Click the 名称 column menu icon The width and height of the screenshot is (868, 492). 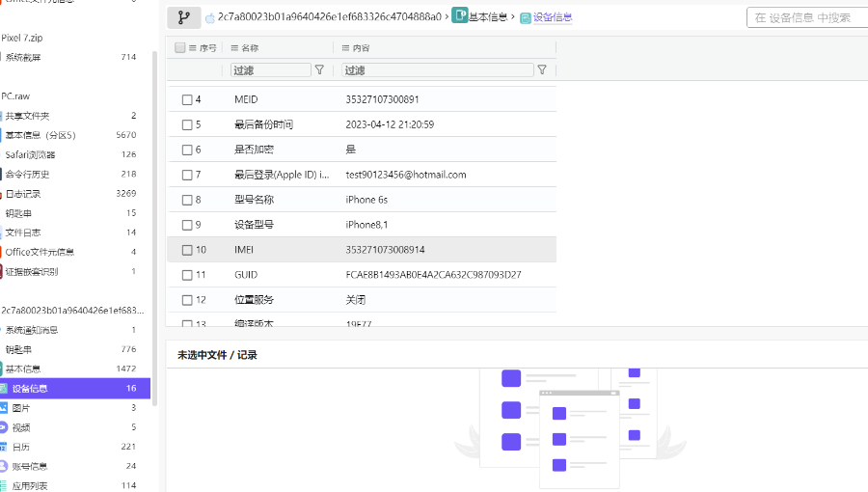[x=234, y=48]
